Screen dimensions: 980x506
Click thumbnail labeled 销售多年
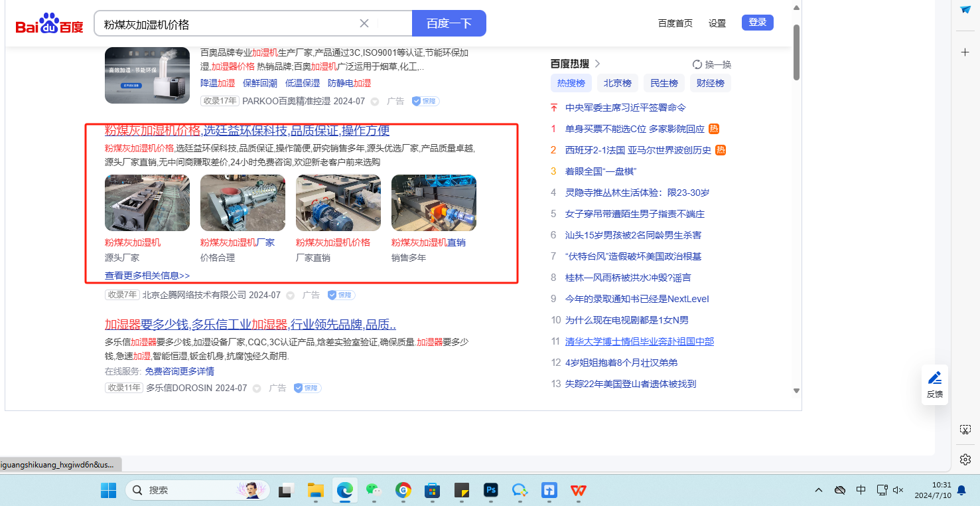tap(434, 203)
